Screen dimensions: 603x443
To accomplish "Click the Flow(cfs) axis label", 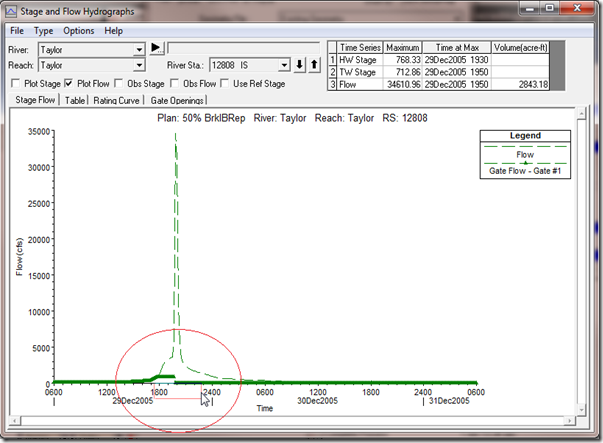I will coord(19,256).
